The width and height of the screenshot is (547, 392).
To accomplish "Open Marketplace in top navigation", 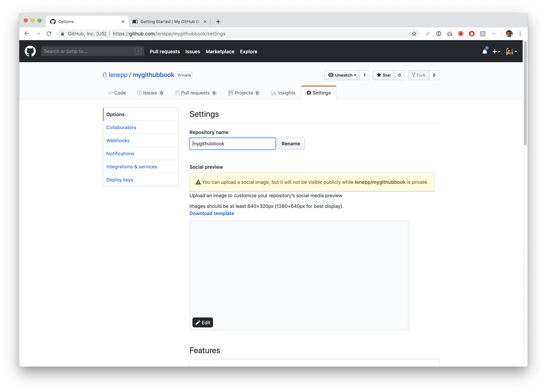I will [220, 51].
